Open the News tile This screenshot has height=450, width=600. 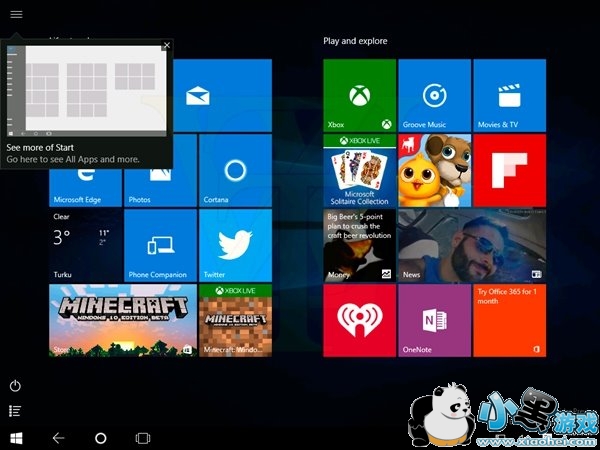click(x=472, y=246)
